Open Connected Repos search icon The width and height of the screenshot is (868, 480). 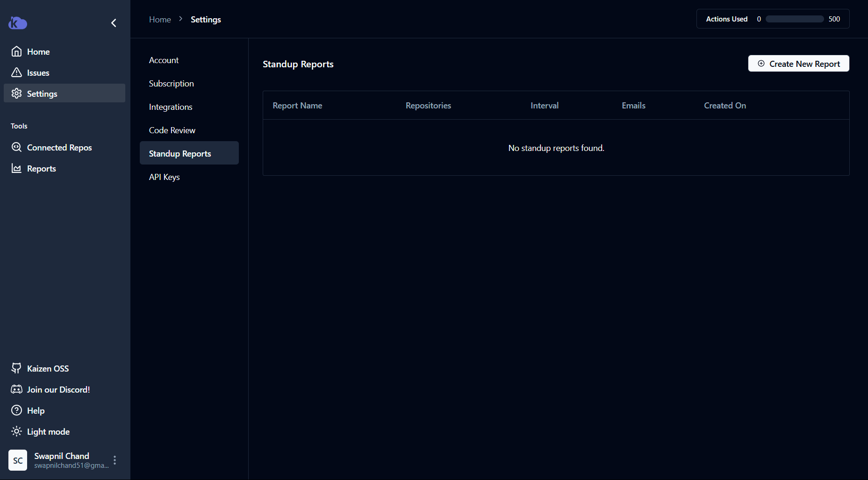(x=16, y=147)
